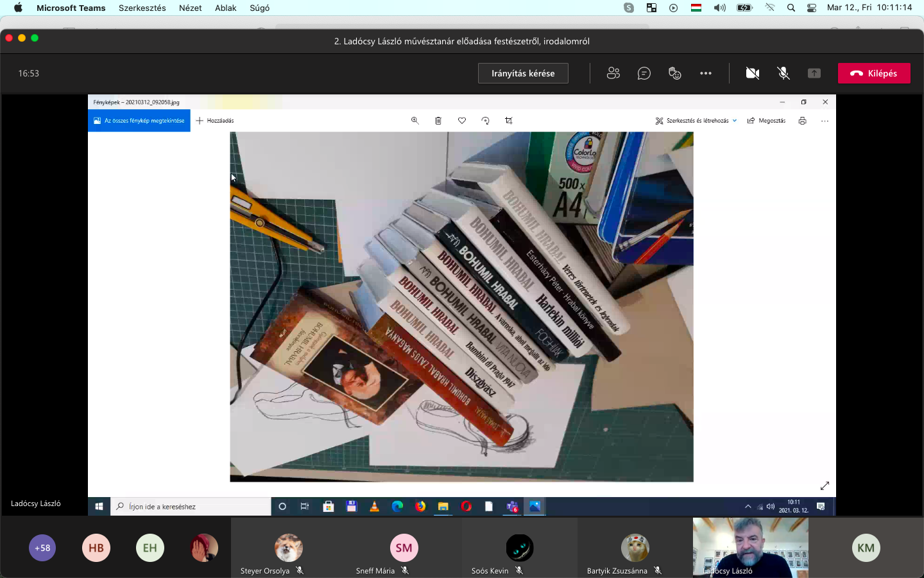Select Sneff Mária participant tile
Image resolution: width=924 pixels, height=578 pixels.
click(x=404, y=548)
